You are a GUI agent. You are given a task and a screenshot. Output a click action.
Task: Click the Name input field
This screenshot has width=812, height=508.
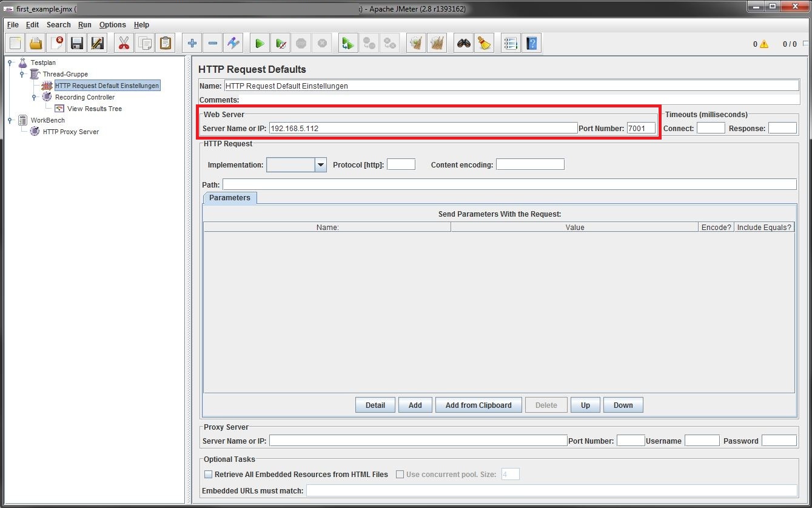(x=512, y=86)
